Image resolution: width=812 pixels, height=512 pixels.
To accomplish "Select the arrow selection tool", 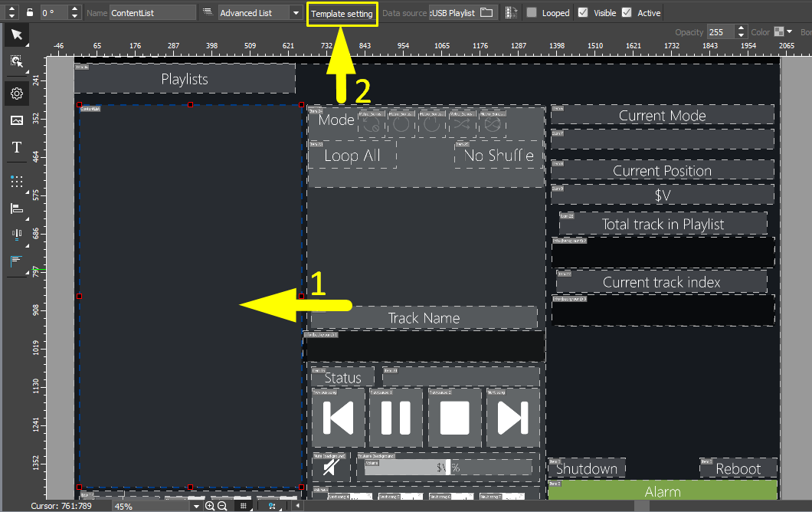I will click(16, 35).
